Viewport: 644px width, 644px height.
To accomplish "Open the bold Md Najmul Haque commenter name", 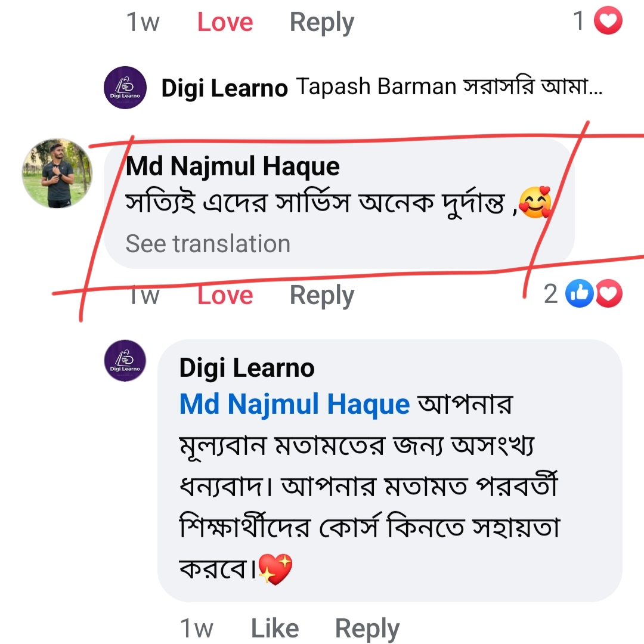I will 233,167.
